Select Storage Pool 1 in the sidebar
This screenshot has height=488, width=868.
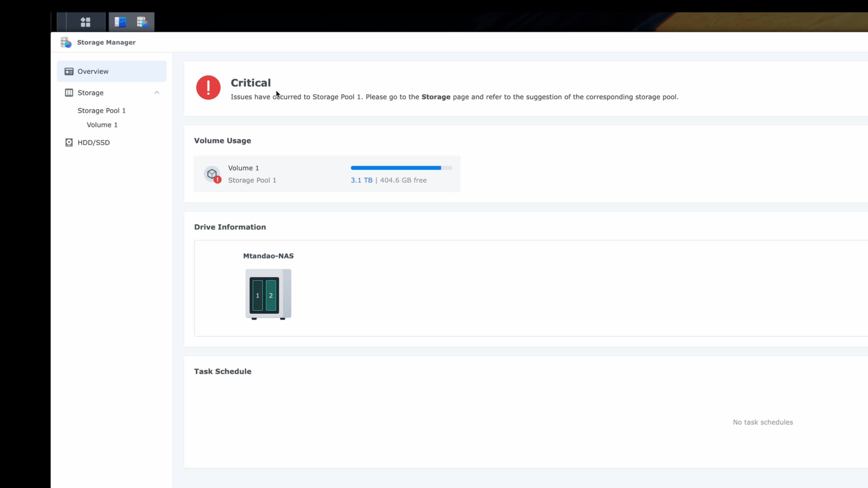click(102, 110)
